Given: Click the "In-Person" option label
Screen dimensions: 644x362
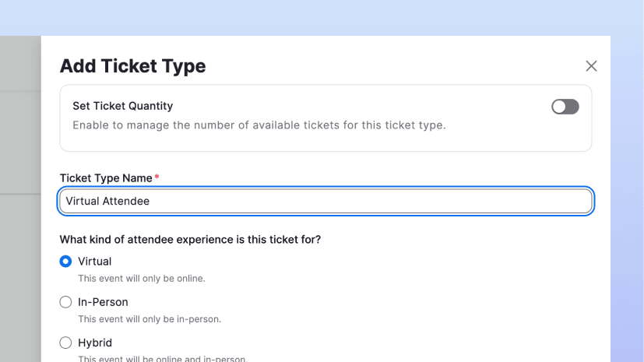Looking at the screenshot, I should point(103,302).
